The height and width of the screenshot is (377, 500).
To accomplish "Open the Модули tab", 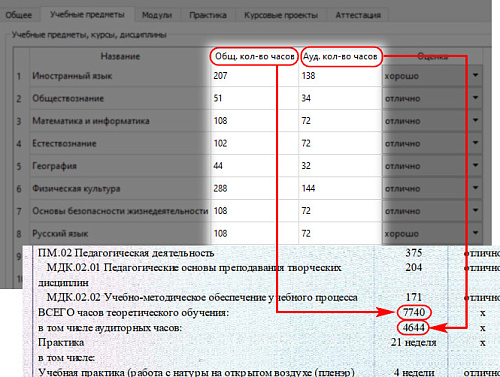I will 157,15.
